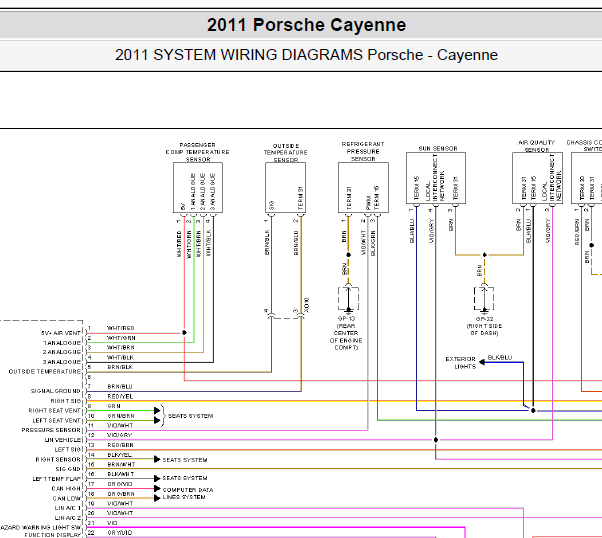This screenshot has width=602, height=538.
Task: Click the WHT/BLK wire label at pin 4
Action: 120,358
